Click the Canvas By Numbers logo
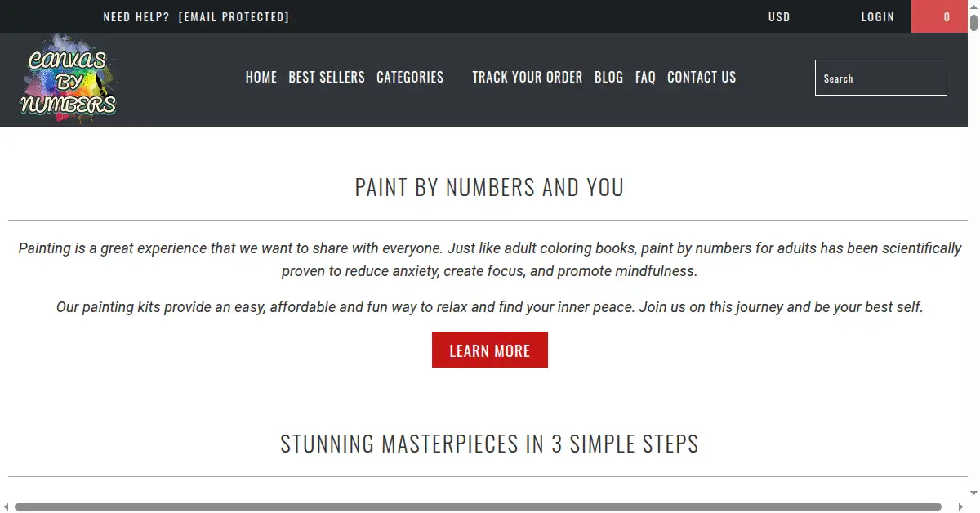The width and height of the screenshot is (980, 513). click(69, 79)
